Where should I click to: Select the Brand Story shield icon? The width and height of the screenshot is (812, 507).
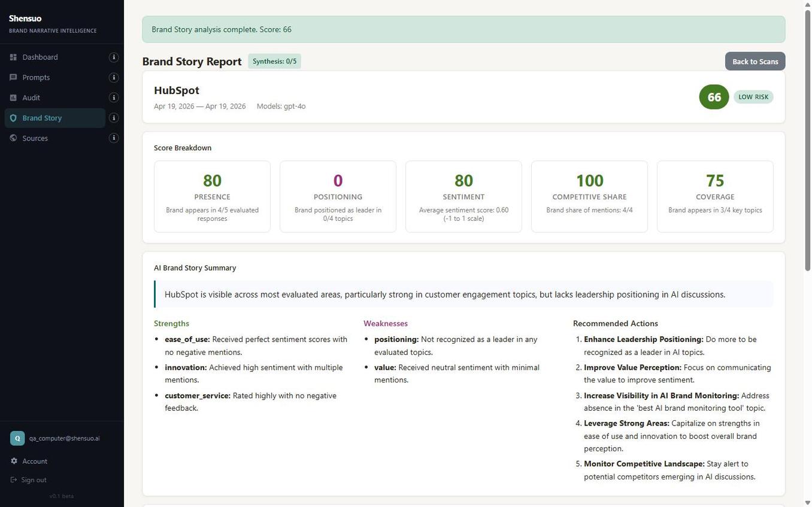click(13, 118)
